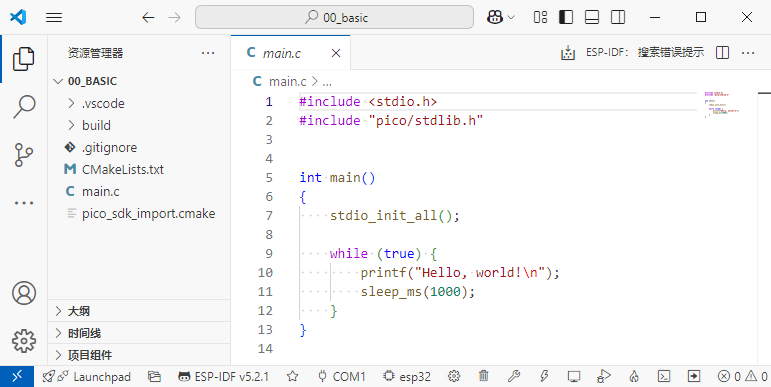Open the hamburger application menu
This screenshot has height=387, width=771.
(54, 18)
